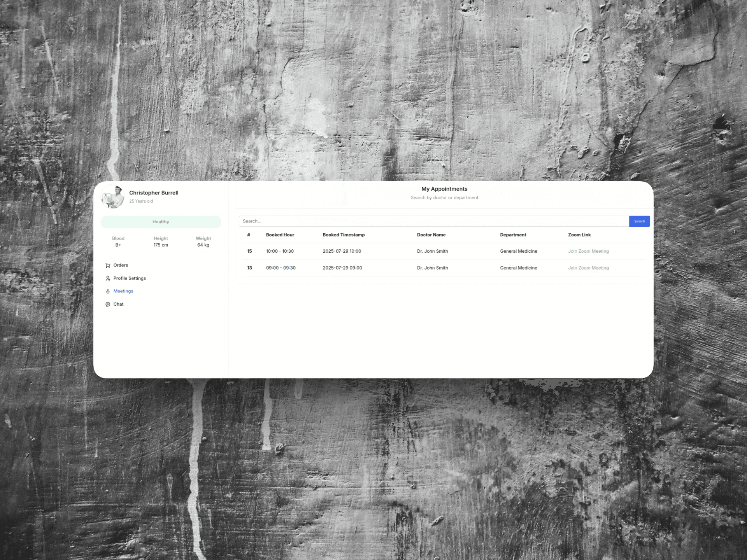Navigate to Profile Settings
Viewport: 747px width, 560px height.
pyautogui.click(x=130, y=278)
